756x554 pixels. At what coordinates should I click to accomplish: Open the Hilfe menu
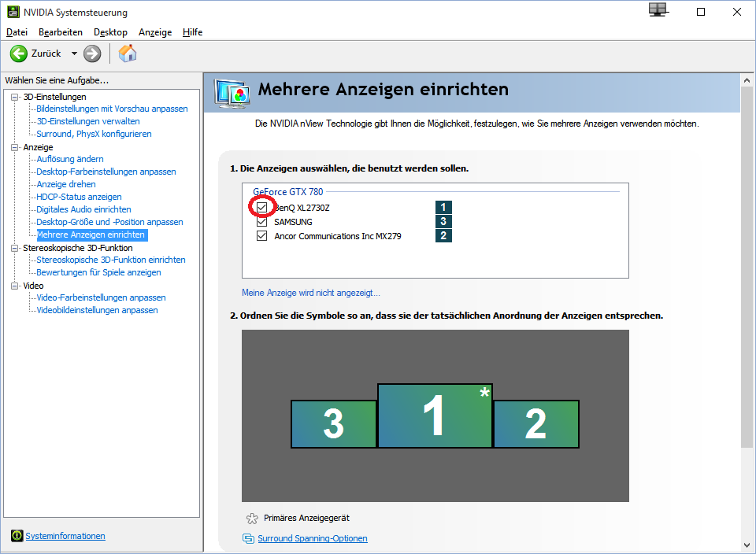(x=192, y=32)
